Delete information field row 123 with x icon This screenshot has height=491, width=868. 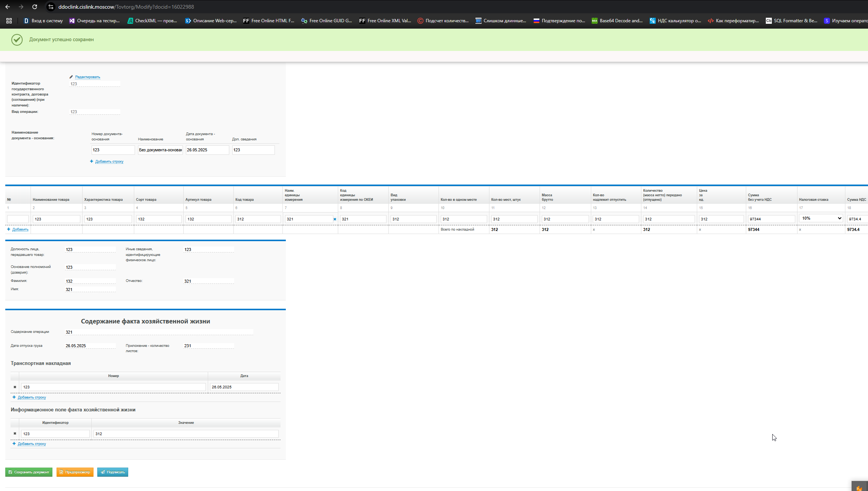tap(15, 434)
